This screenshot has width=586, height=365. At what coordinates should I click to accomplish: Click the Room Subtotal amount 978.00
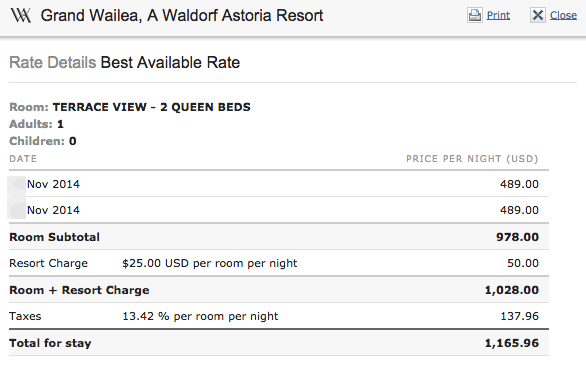[x=517, y=237]
